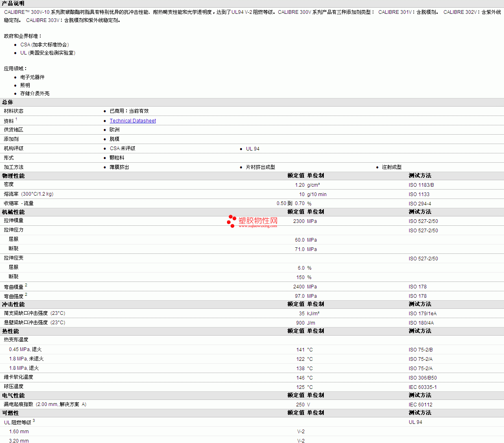Select the 'ISO 306/B50' test method
Image resolution: width=504 pixels, height=443 pixels.
423,378
